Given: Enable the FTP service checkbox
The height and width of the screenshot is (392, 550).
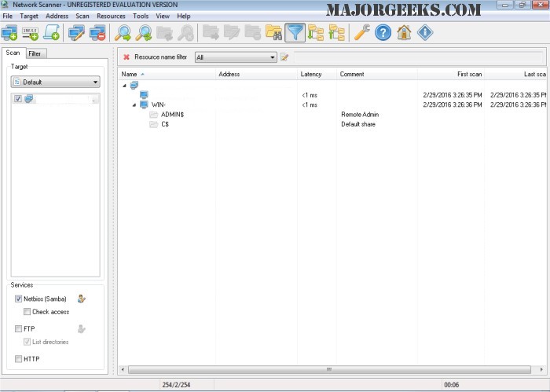Looking at the screenshot, I should point(18,329).
